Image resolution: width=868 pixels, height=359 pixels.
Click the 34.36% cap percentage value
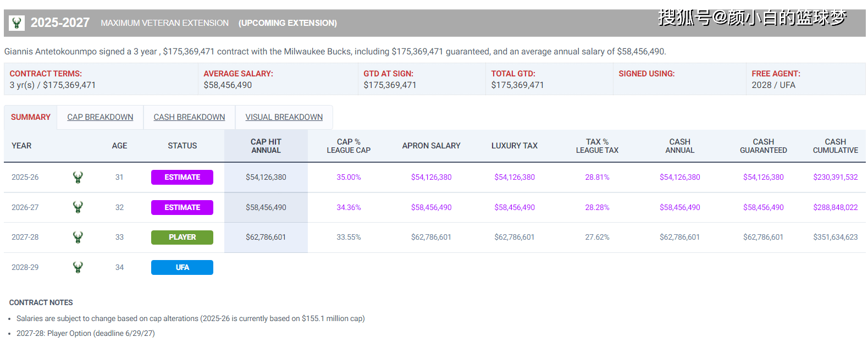pos(349,207)
